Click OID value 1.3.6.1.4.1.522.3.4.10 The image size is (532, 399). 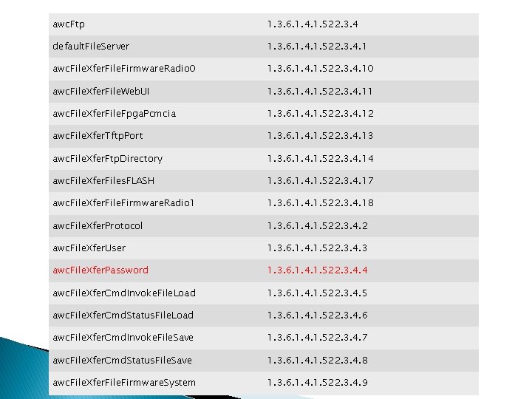click(321, 69)
